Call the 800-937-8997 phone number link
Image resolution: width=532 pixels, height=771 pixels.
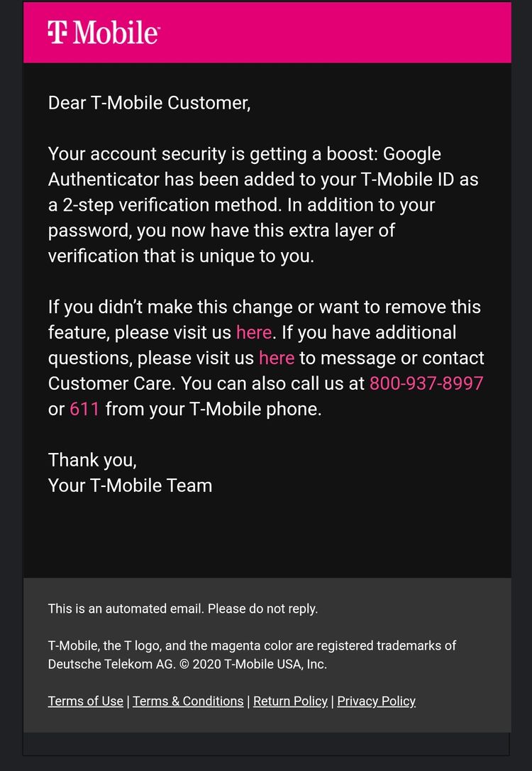click(426, 383)
